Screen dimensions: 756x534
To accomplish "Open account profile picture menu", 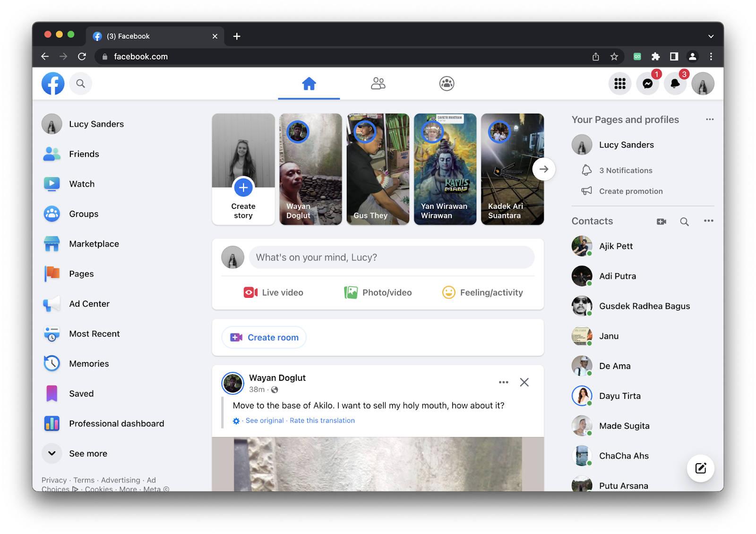I will point(703,84).
